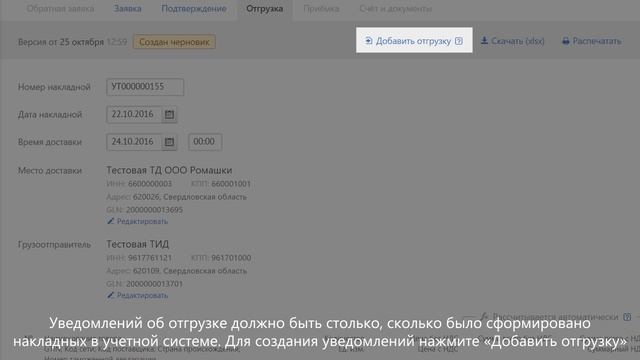This screenshot has height=360, width=640.
Task: Click the 'Распечатать' print link
Action: tap(591, 41)
